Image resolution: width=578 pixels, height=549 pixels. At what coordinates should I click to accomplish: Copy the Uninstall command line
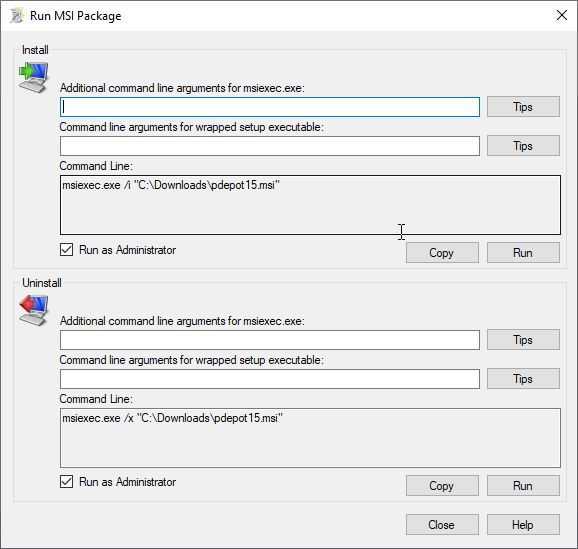coord(442,486)
